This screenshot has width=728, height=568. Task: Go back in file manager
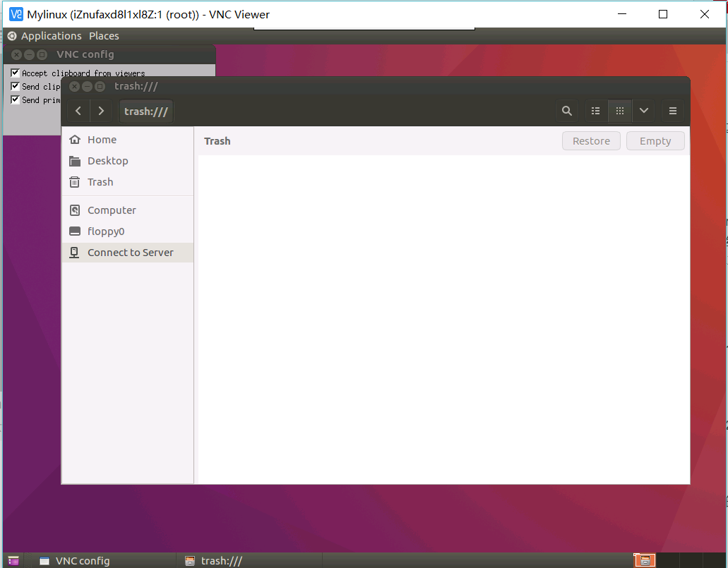(x=78, y=111)
